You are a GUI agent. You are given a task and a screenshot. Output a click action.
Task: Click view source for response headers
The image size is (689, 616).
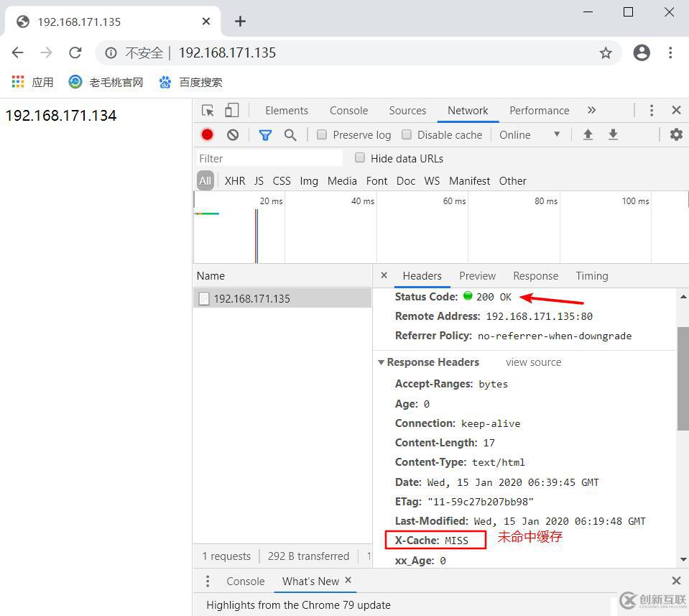533,362
